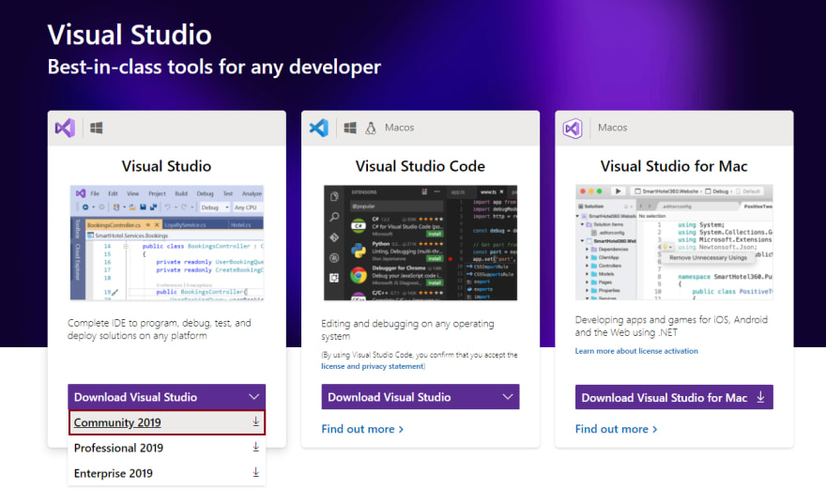
Task: Click the download arrow beside Professional 2019
Action: point(255,447)
